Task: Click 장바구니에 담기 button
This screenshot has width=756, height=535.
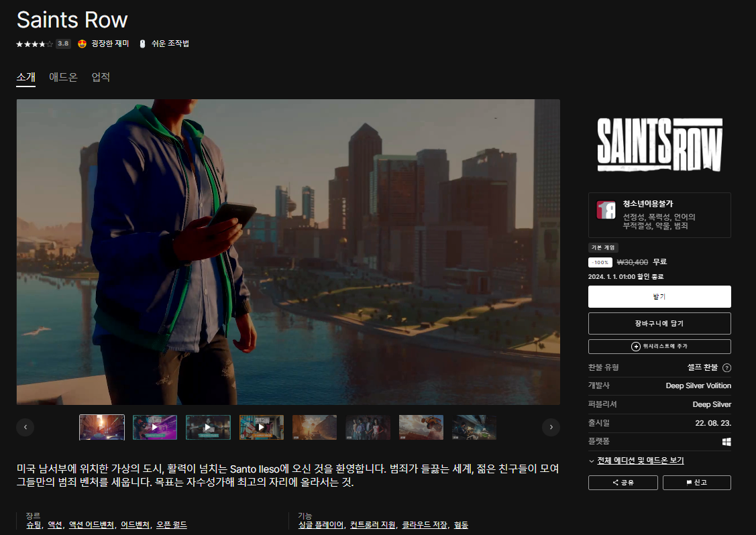Action: [x=659, y=323]
